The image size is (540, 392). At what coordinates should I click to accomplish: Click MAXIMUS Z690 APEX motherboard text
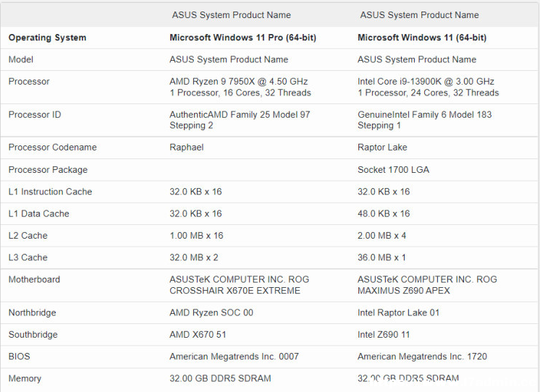[404, 291]
